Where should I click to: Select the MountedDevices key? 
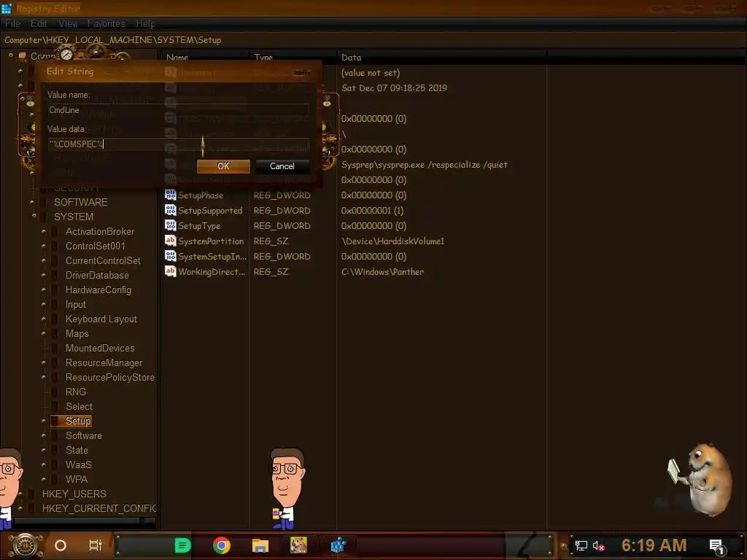[100, 348]
